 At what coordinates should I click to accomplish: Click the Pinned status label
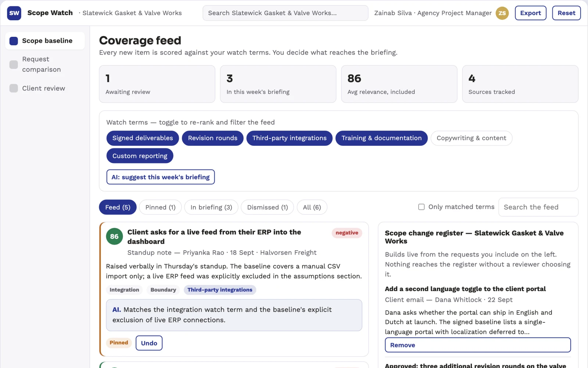[x=119, y=343]
